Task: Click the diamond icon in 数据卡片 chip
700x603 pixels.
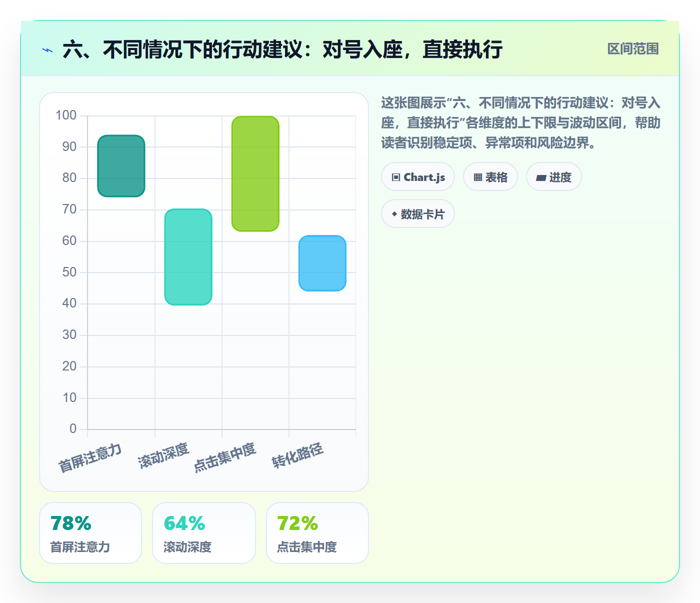Action: pyautogui.click(x=394, y=214)
